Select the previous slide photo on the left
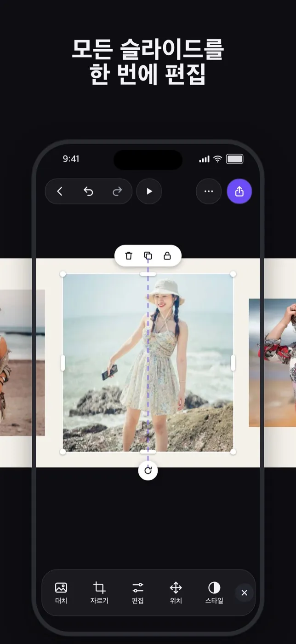Screen dimensions: 296x644 click(x=23, y=363)
